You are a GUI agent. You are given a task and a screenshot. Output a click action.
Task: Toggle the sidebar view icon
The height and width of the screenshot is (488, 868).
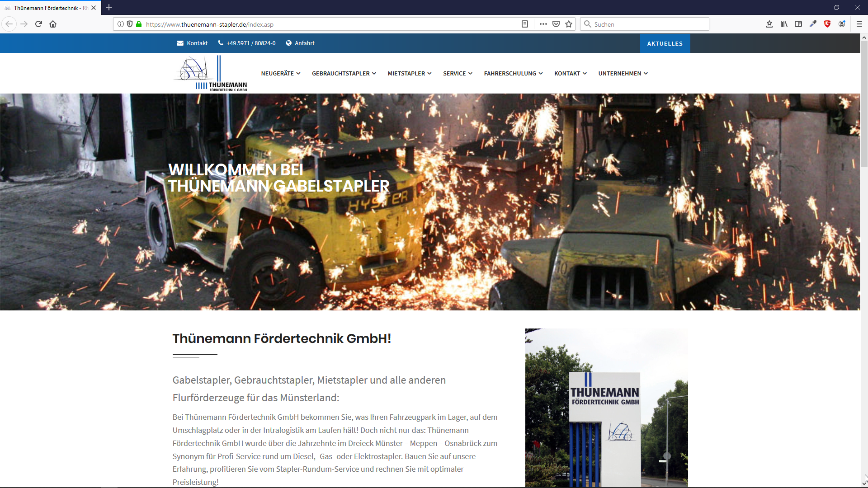tap(798, 24)
